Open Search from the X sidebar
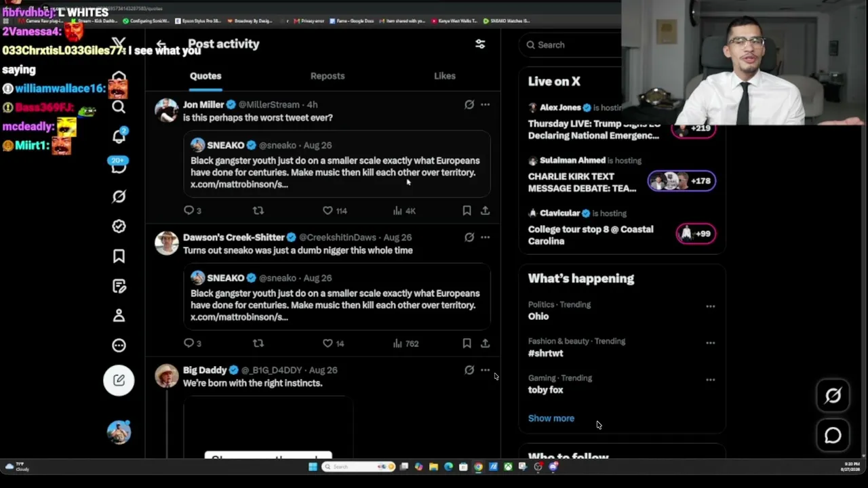 click(119, 106)
